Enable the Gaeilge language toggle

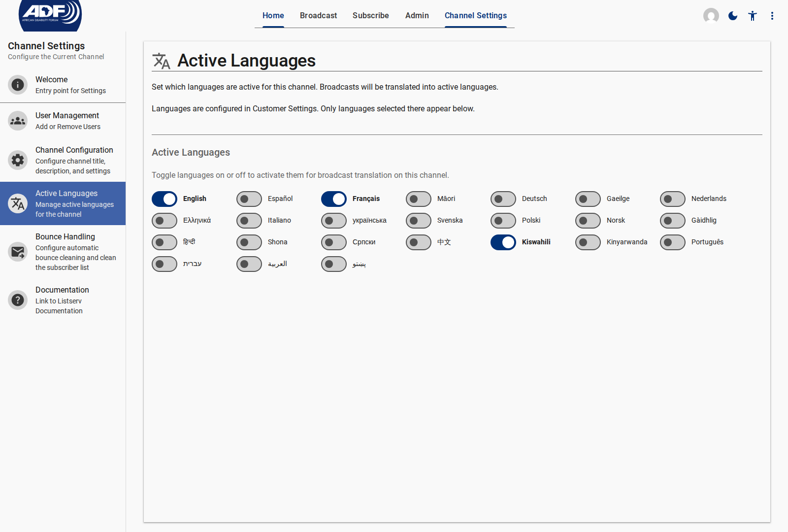click(x=588, y=199)
